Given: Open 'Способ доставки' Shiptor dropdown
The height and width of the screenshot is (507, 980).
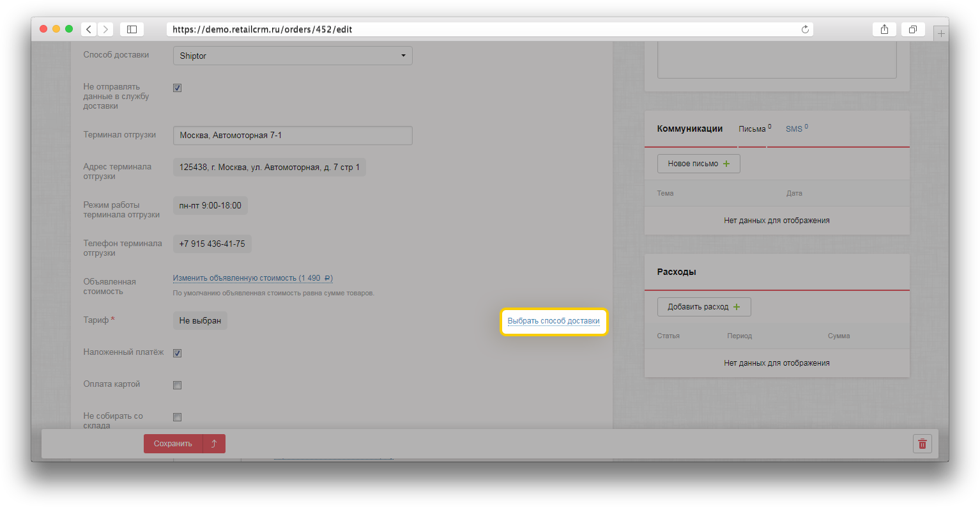Looking at the screenshot, I should point(293,56).
